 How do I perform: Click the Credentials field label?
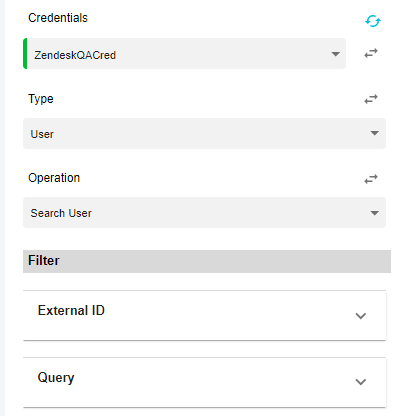(58, 18)
